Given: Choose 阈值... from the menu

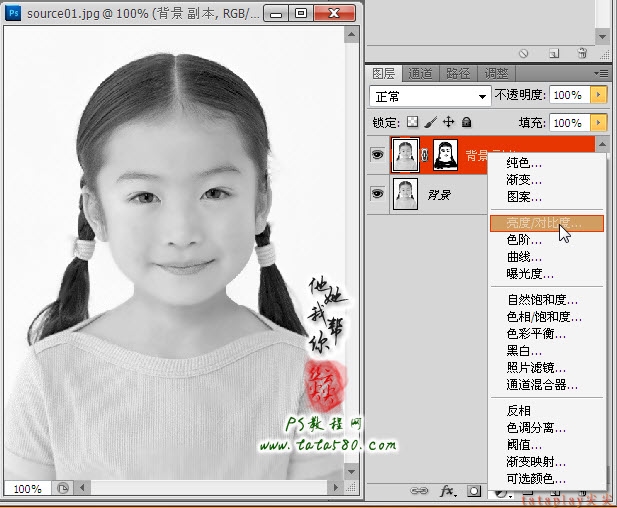Looking at the screenshot, I should [547, 445].
